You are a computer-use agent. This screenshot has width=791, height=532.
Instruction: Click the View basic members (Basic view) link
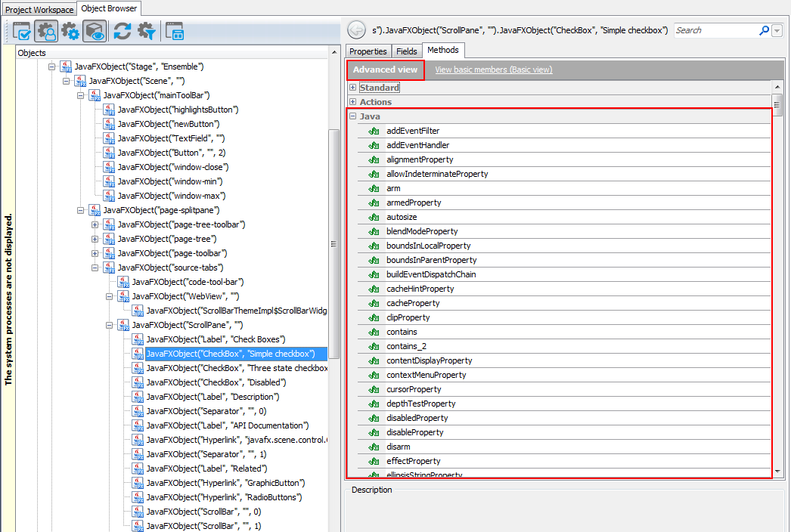[493, 69]
